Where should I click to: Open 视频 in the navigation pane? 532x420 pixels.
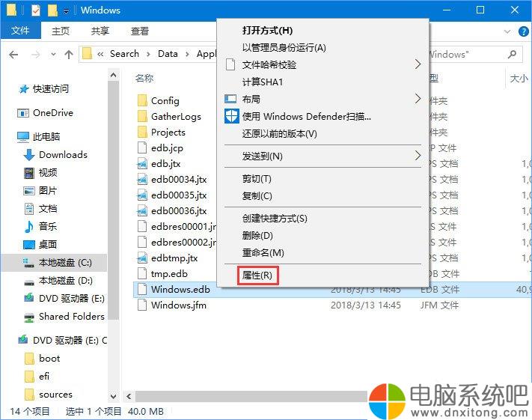pyautogui.click(x=40, y=173)
